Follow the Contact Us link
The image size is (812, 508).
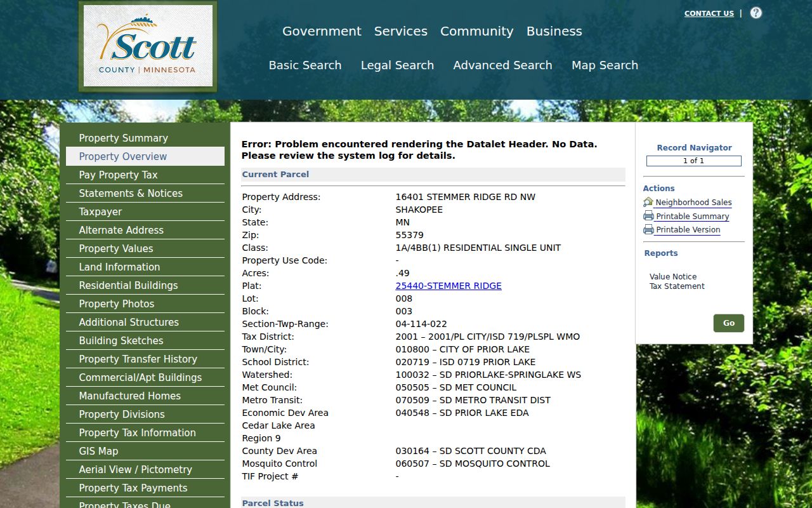point(709,13)
